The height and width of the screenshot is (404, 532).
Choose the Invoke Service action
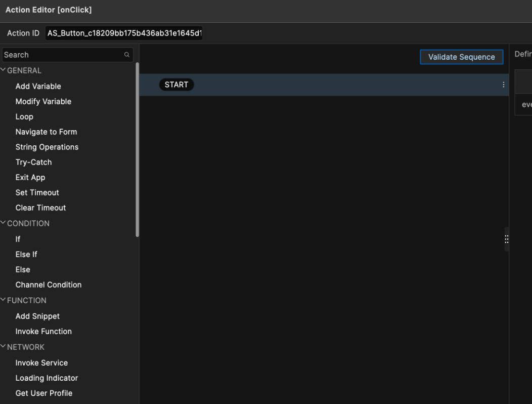click(41, 363)
